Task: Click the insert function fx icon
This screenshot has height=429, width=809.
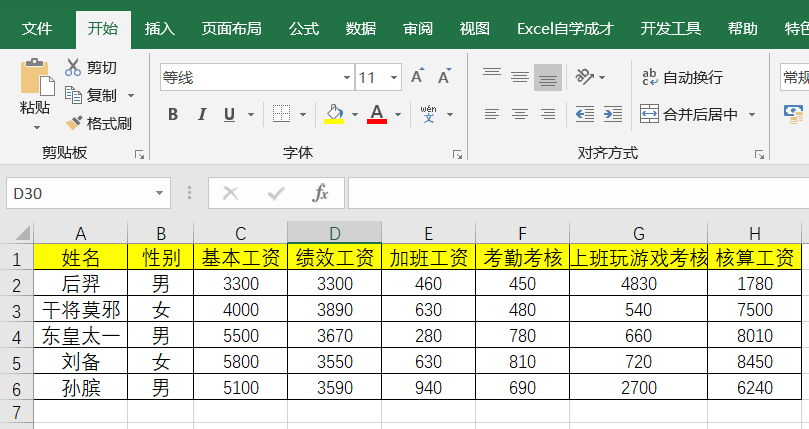Action: coord(320,193)
